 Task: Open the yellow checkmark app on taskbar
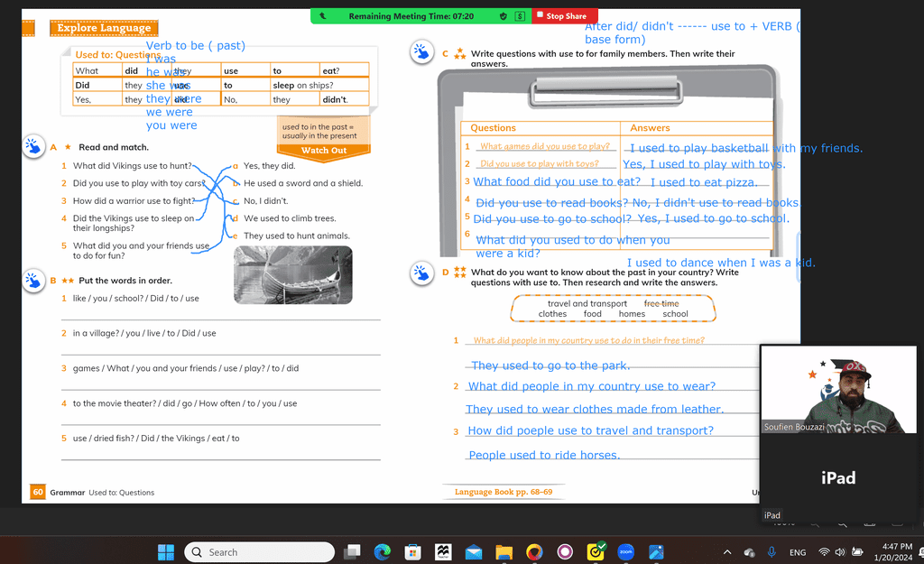click(x=596, y=551)
